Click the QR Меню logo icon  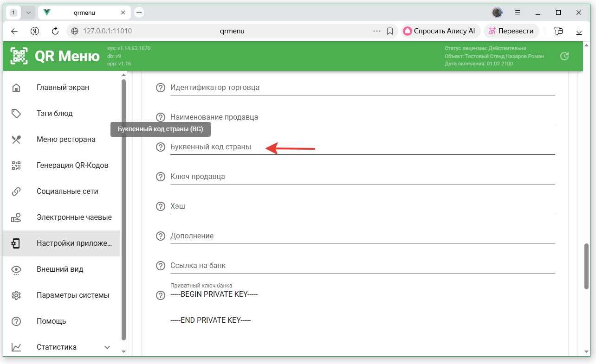pos(19,56)
